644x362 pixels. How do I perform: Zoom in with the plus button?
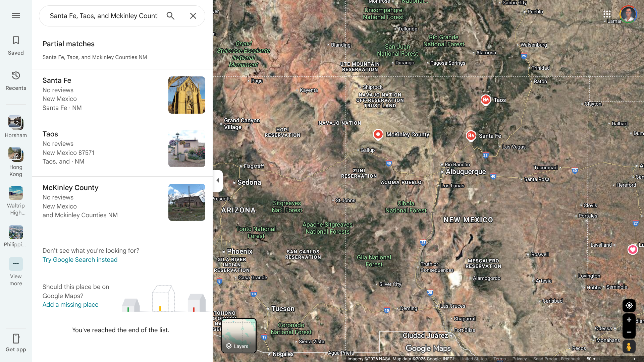click(x=629, y=320)
